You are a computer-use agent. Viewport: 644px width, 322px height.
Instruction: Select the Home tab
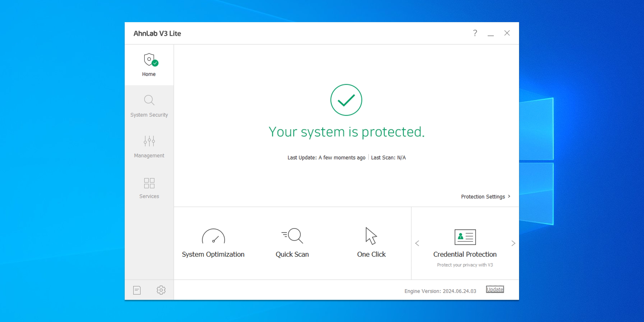pos(149,65)
